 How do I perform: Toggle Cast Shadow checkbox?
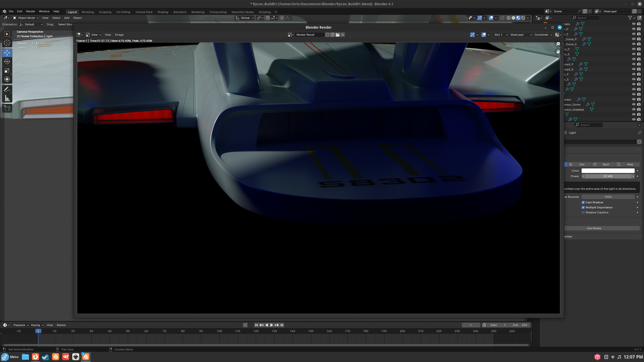[x=583, y=202]
